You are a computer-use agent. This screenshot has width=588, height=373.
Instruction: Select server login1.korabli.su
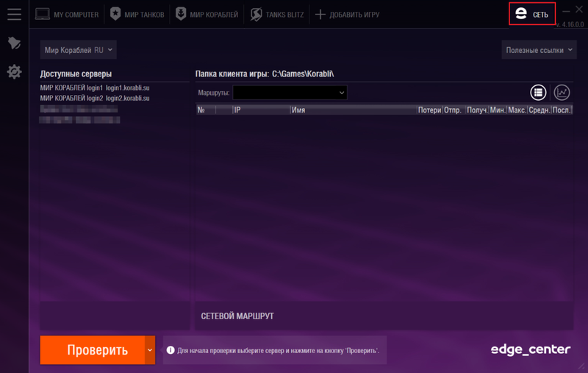(x=95, y=88)
